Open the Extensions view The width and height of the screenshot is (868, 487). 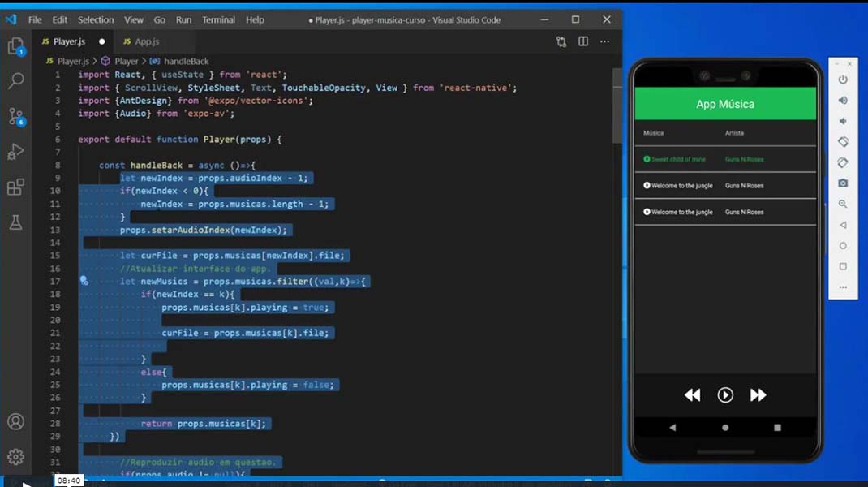18,187
